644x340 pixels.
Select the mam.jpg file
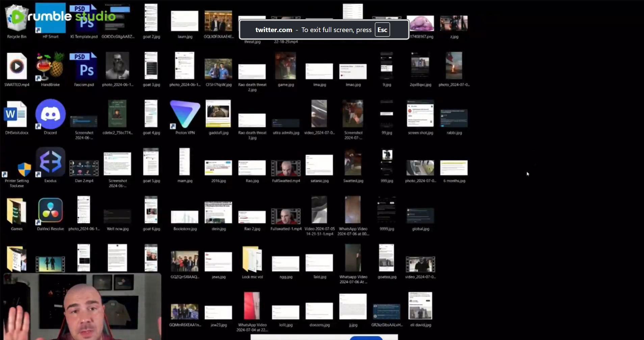click(x=185, y=165)
